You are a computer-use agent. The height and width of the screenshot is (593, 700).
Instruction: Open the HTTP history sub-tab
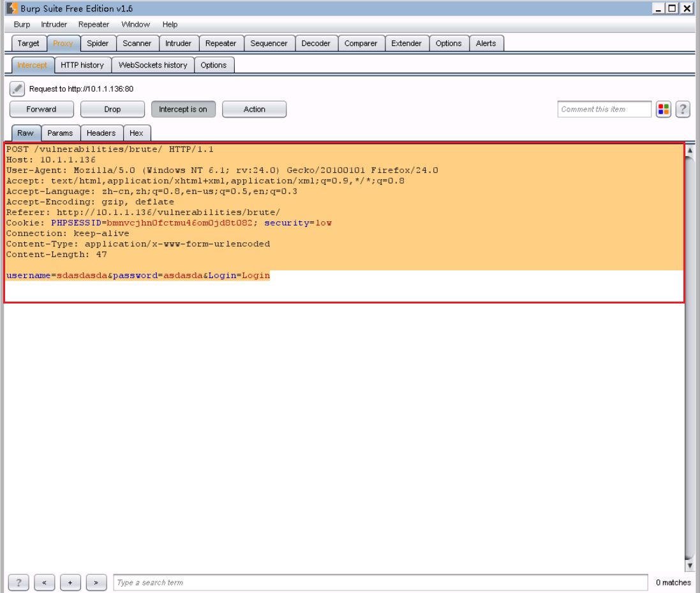(82, 65)
